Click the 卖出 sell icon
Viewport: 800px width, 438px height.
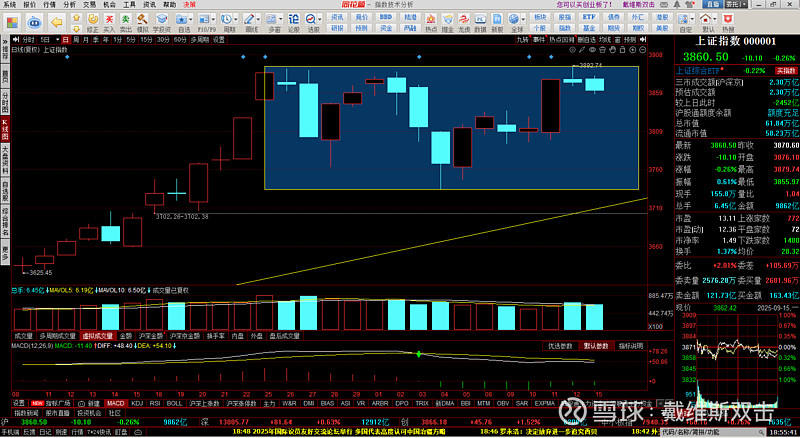click(126, 22)
